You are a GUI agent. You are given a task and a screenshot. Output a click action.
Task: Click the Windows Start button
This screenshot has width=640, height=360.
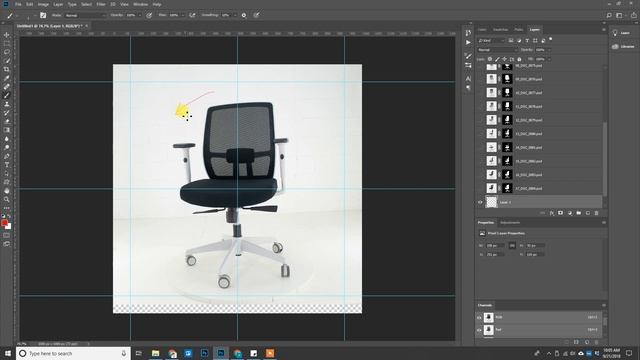tap(7, 353)
